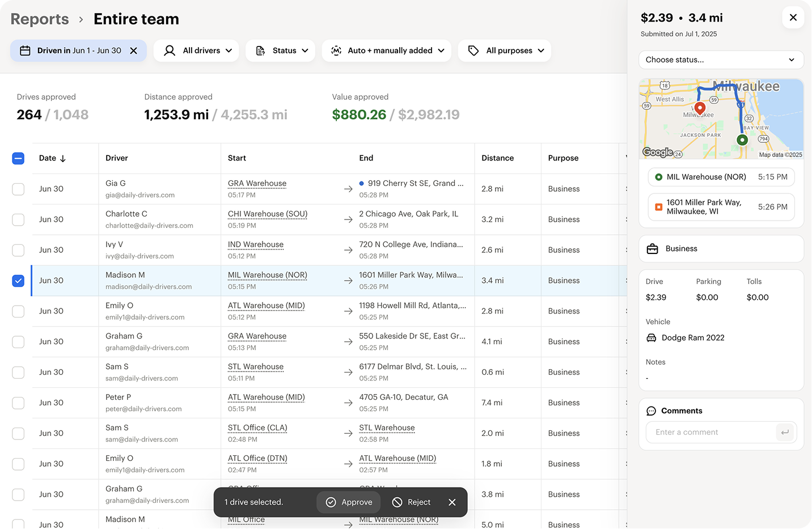This screenshot has height=529, width=812.
Task: Expand the Choose status dropdown
Action: (x=721, y=60)
